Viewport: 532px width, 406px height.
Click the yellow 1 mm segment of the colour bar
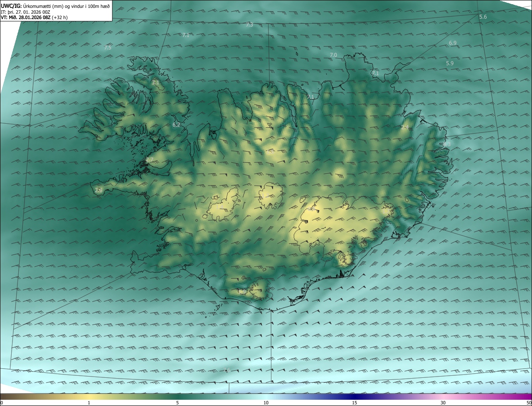(x=89, y=396)
